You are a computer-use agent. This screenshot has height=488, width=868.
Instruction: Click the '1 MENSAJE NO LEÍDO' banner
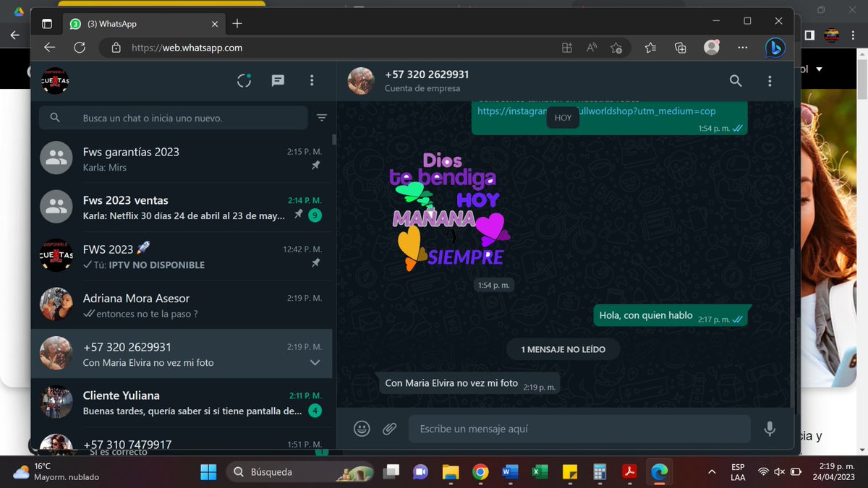563,349
